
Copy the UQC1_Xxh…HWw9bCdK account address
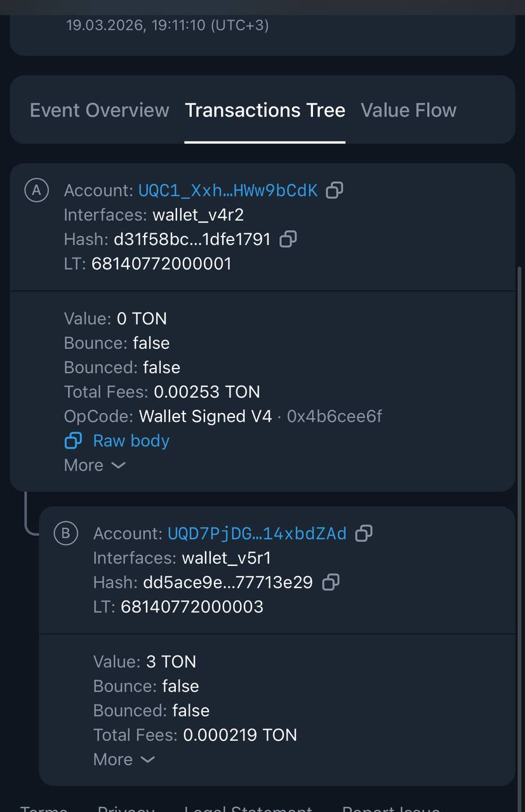(335, 190)
